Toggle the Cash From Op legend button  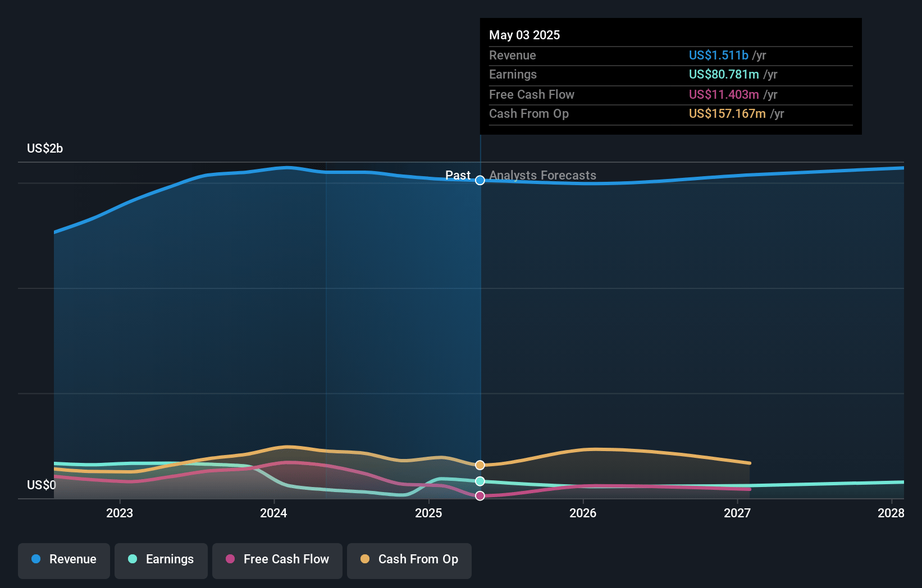pyautogui.click(x=409, y=561)
